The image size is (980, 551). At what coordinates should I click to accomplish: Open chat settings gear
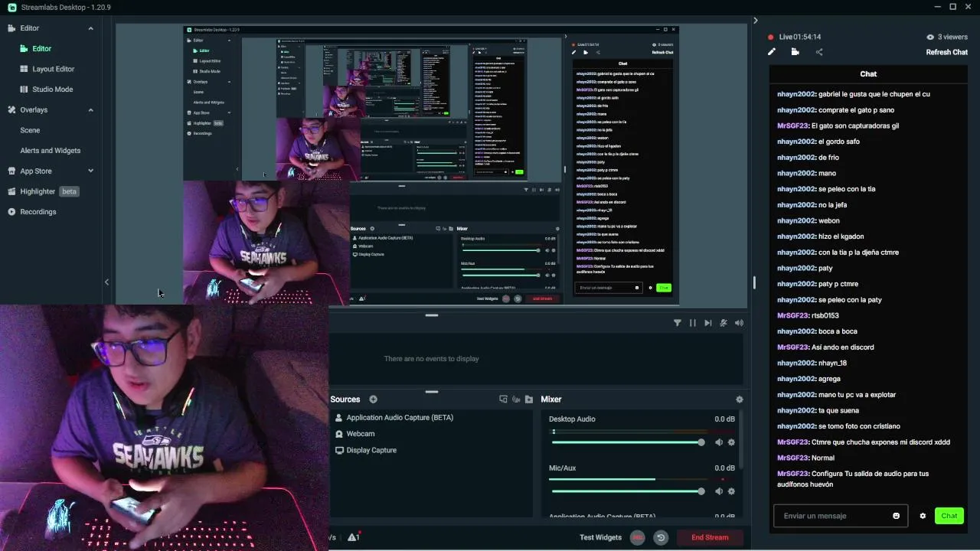tap(923, 516)
